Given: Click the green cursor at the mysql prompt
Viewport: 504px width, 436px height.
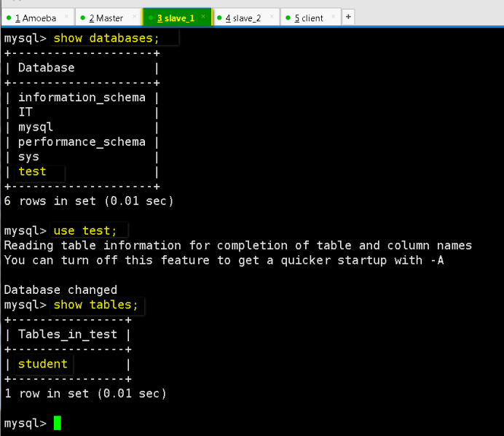Looking at the screenshot, I should (58, 423).
